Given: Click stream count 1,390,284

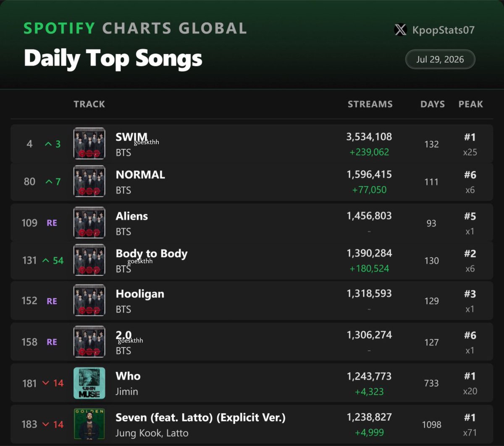Looking at the screenshot, I should pyautogui.click(x=369, y=253).
